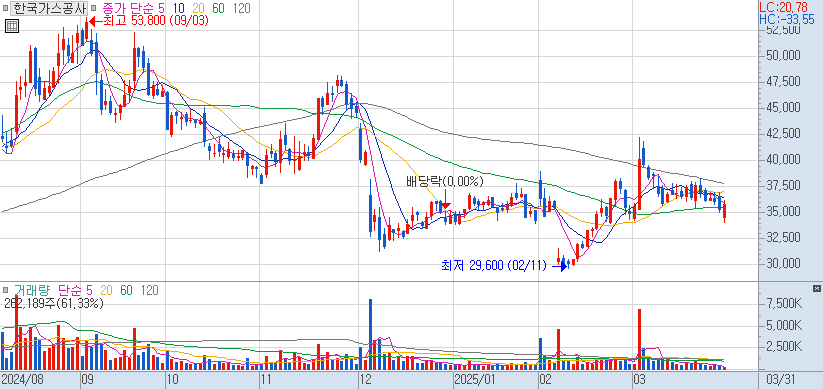Select the orange 20 price moving average label

point(198,8)
